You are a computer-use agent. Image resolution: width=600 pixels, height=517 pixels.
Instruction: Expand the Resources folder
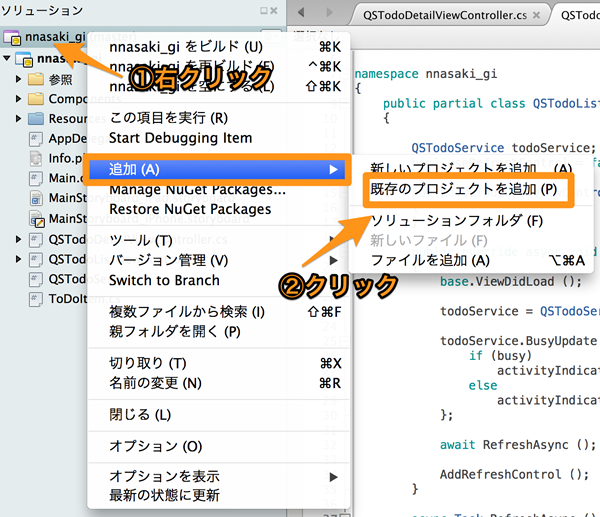point(18,119)
